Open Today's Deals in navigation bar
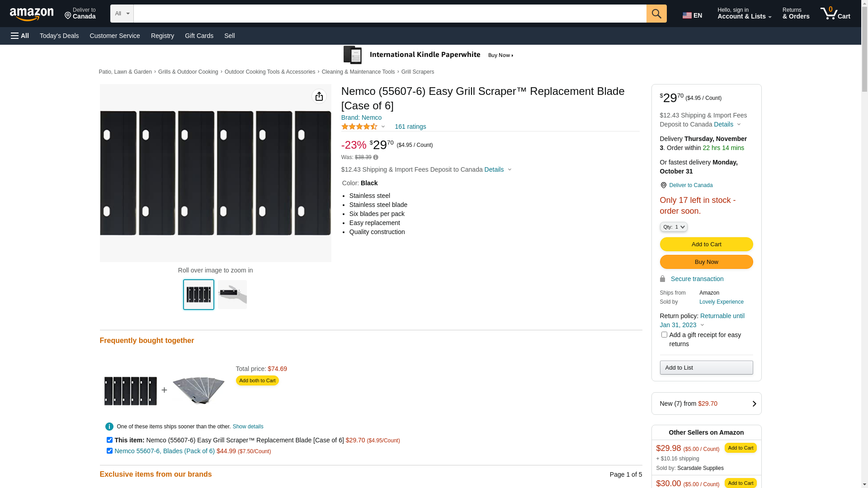Image resolution: width=868 pixels, height=488 pixels. (x=59, y=36)
